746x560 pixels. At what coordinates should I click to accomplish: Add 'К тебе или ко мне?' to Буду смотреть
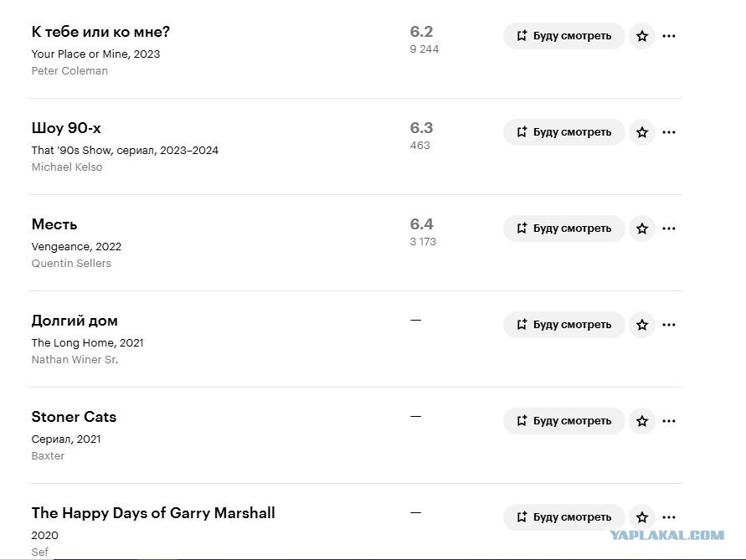[563, 36]
